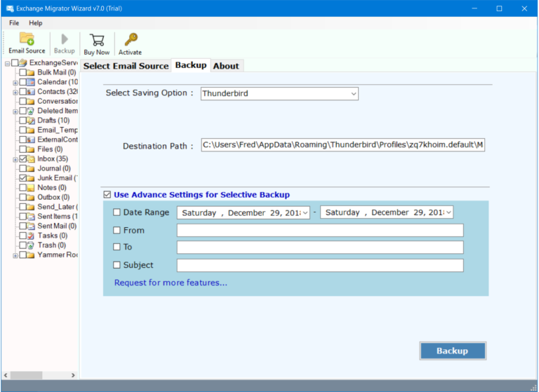Click the Bulk Mail folder icon
This screenshot has width=539, height=392.
(x=31, y=72)
